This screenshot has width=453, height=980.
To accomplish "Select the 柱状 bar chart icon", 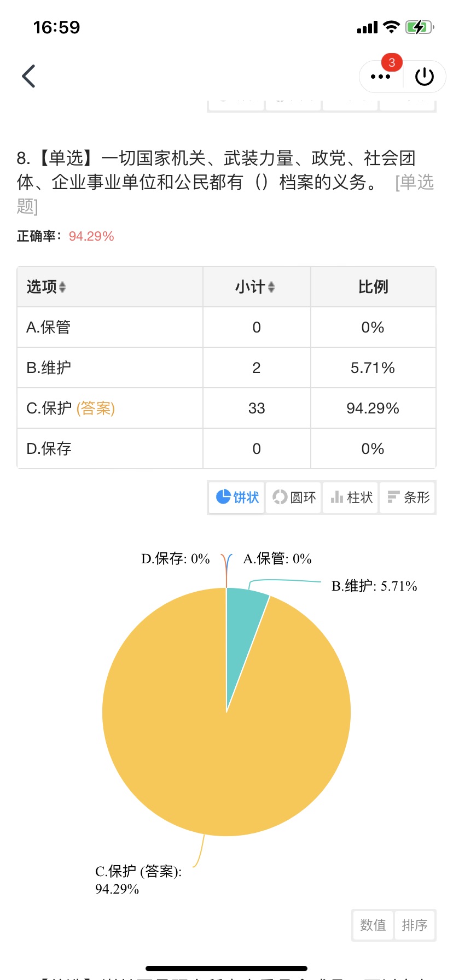I will pos(337,497).
